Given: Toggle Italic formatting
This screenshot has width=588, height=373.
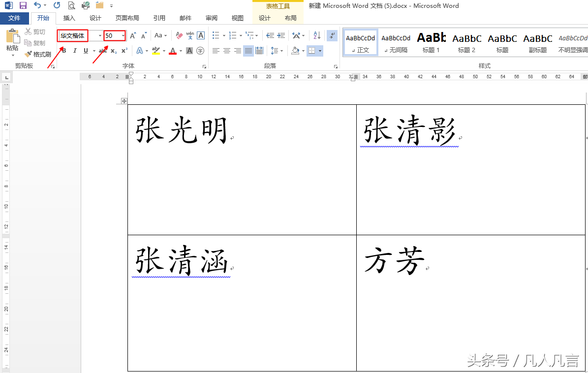Looking at the screenshot, I should click(75, 51).
